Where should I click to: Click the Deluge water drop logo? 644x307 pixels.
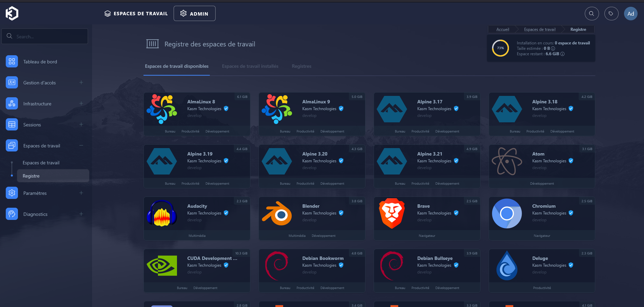pos(507,266)
